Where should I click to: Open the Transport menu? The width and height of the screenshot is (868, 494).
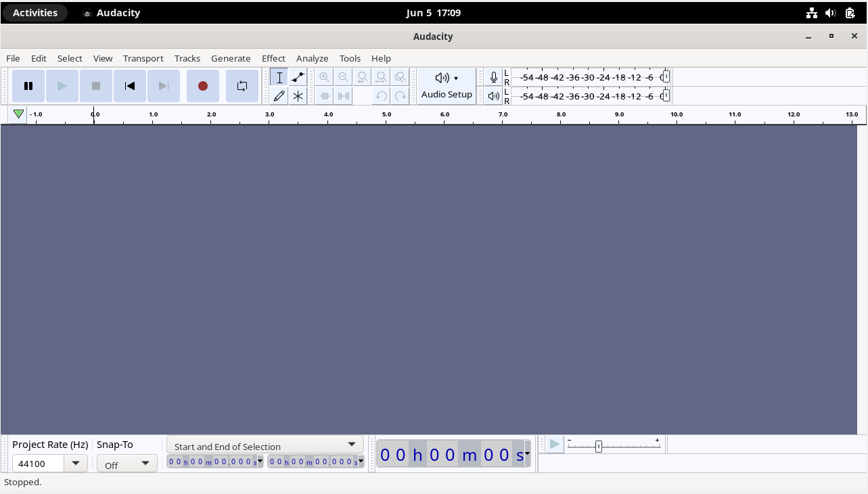(143, 58)
